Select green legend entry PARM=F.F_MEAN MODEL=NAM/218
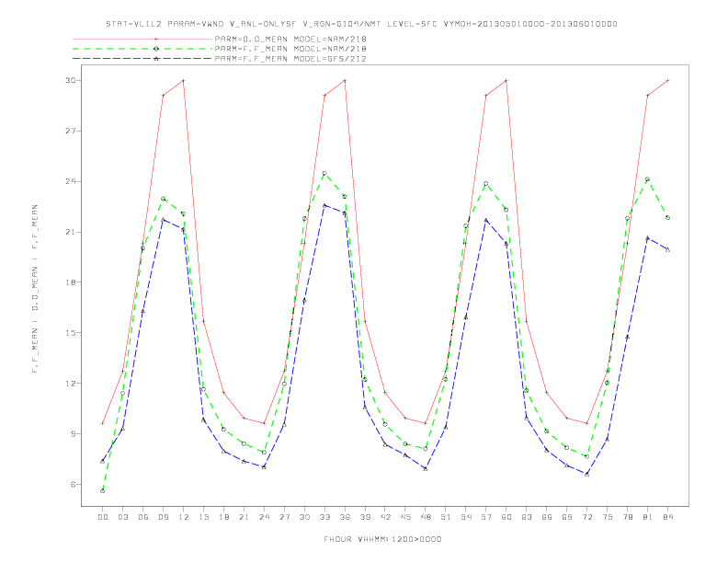728x563 pixels. (x=290, y=49)
